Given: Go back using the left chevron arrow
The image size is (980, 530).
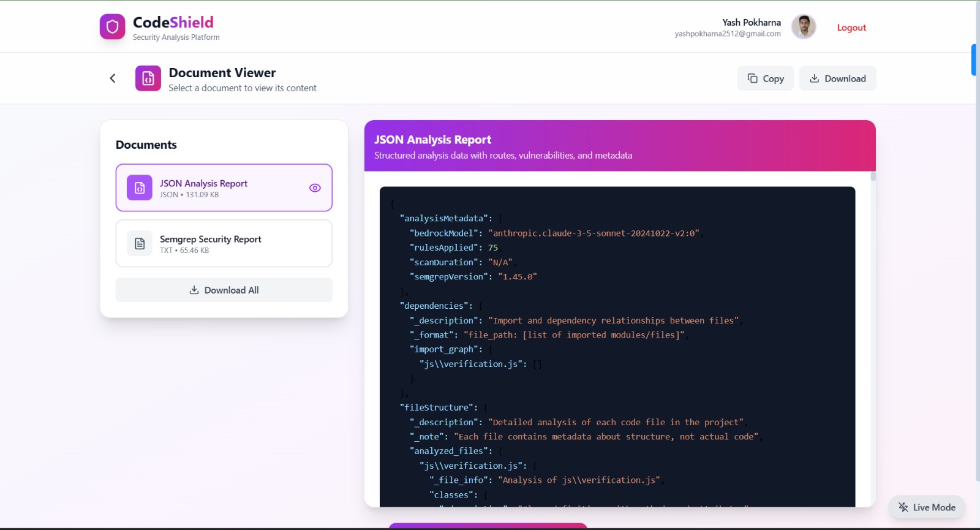Looking at the screenshot, I should tap(113, 78).
